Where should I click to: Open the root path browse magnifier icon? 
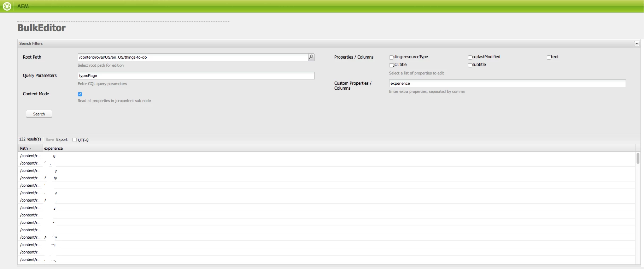[311, 57]
